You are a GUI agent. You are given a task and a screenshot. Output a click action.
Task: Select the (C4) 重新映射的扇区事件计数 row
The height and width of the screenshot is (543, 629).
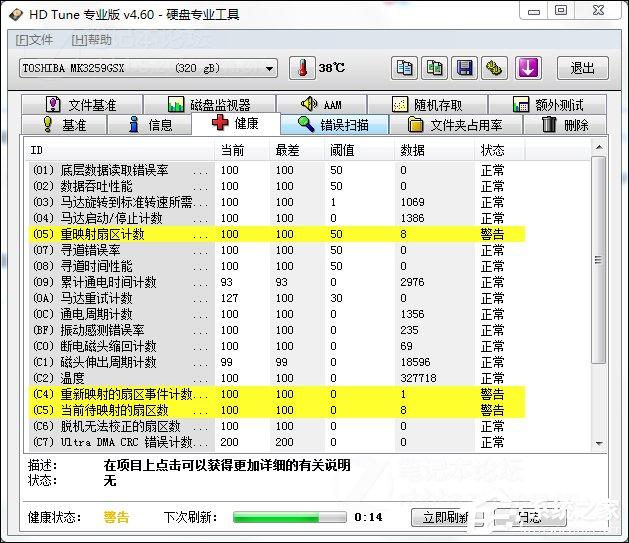(277, 394)
